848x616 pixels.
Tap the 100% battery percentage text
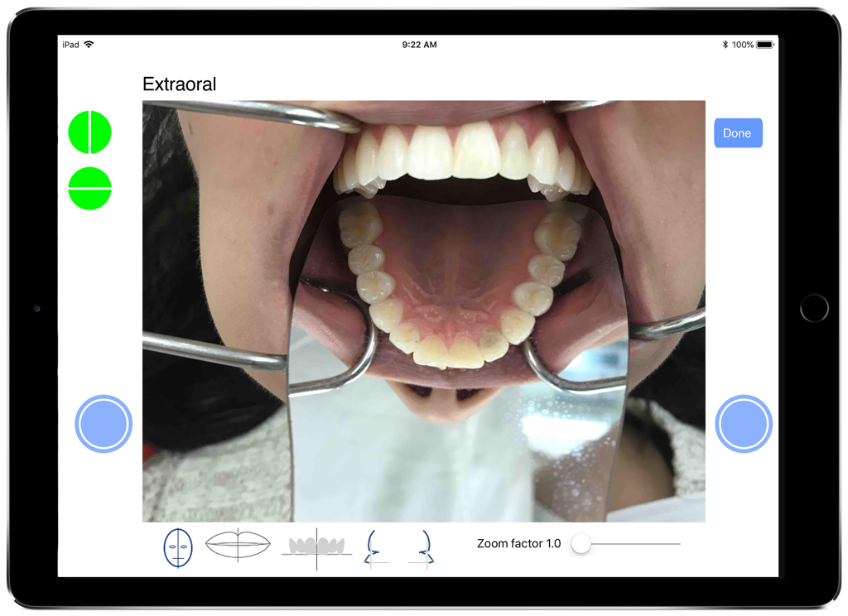[743, 45]
